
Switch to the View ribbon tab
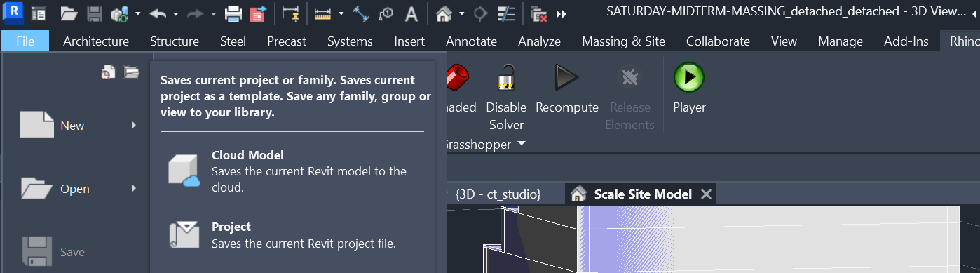coord(784,41)
